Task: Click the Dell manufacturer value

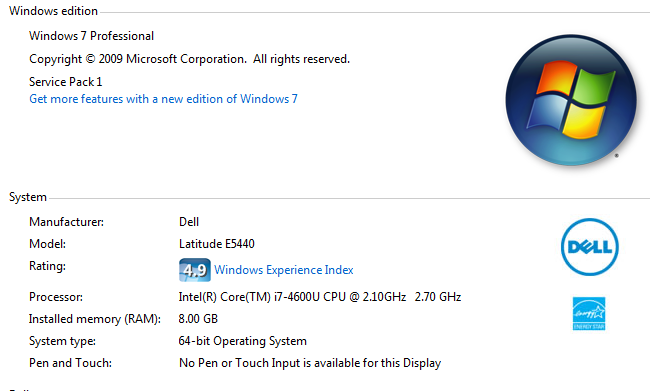Action: pyautogui.click(x=189, y=222)
